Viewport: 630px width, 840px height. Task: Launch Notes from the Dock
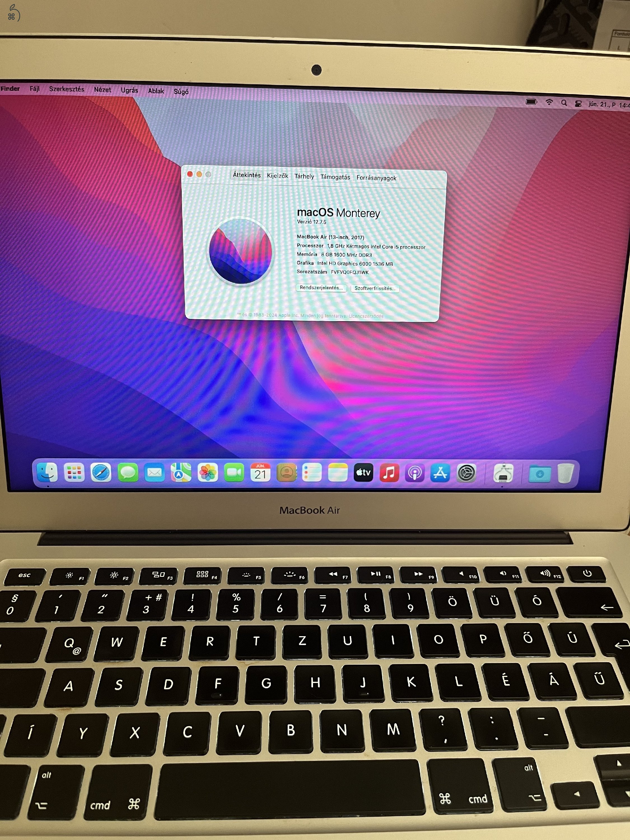point(338,472)
